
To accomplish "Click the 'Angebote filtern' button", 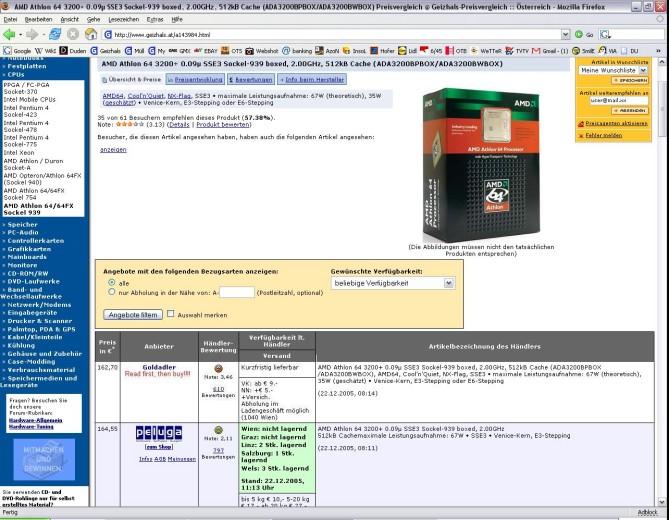I will click(133, 315).
